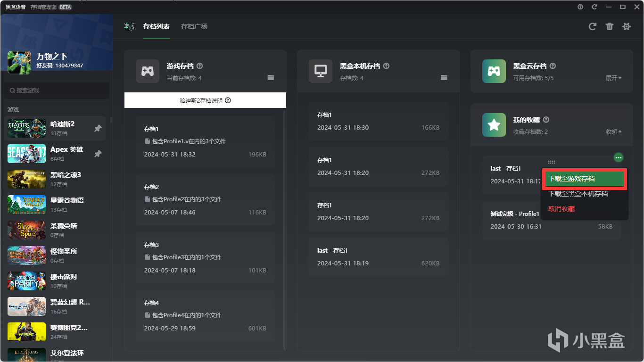Select 黑暗之魂3 in game list

click(x=55, y=179)
